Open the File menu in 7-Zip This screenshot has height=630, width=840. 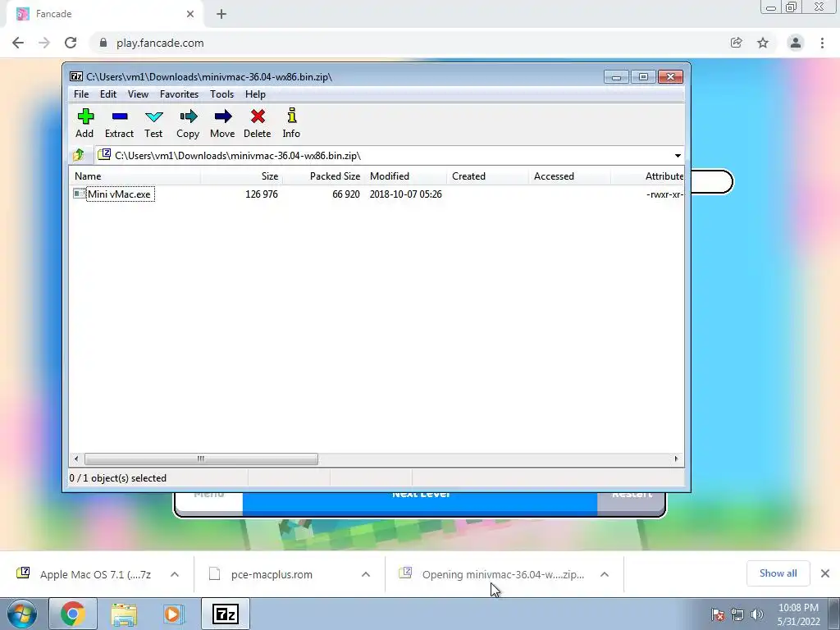coord(81,94)
